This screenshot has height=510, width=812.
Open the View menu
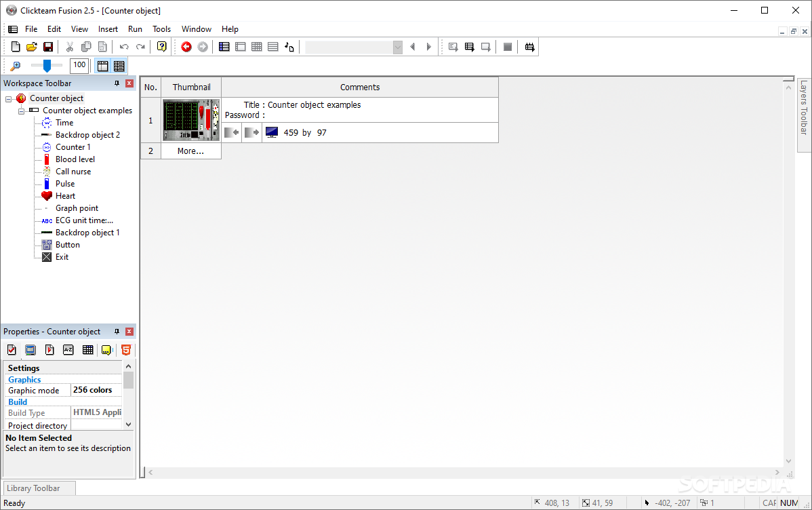pyautogui.click(x=79, y=29)
